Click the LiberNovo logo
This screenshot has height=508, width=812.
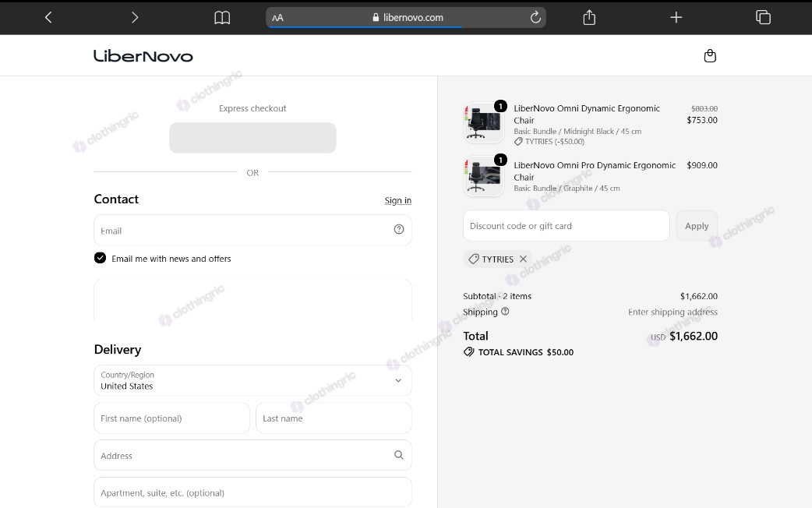[x=143, y=56]
